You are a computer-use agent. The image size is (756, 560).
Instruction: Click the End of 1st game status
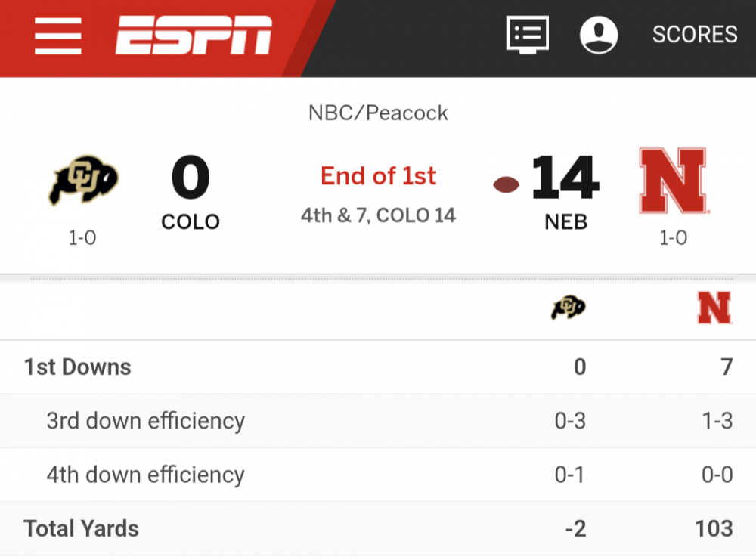pyautogui.click(x=378, y=176)
